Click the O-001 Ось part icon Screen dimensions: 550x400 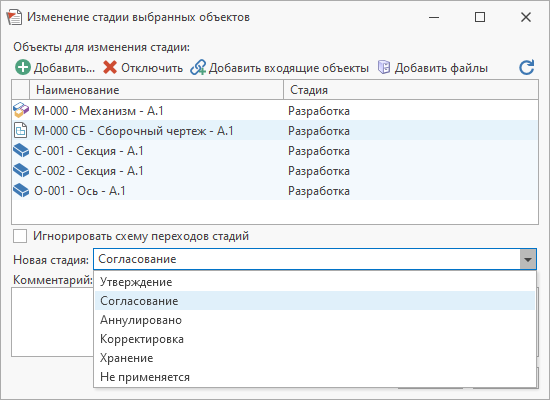(21, 190)
